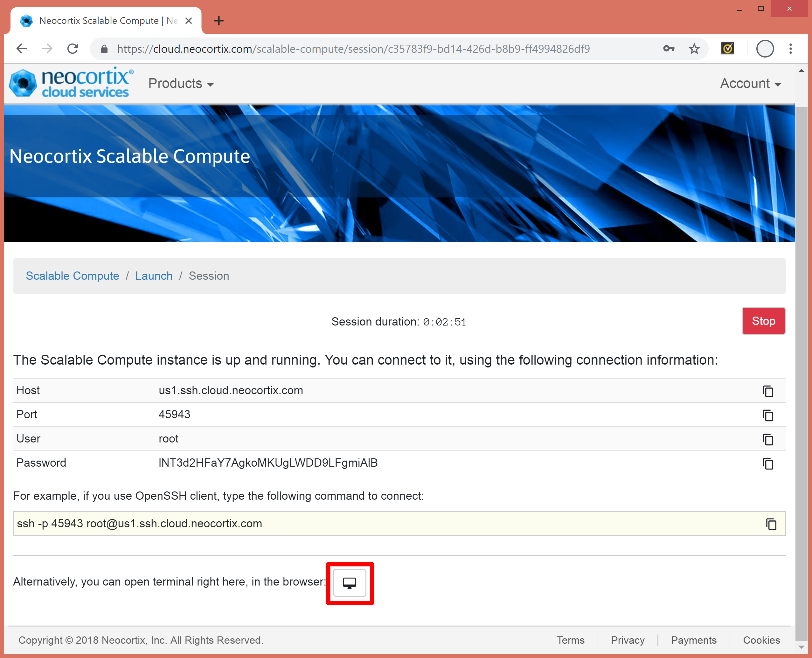Image resolution: width=812 pixels, height=658 pixels.
Task: Expand the Account dropdown menu
Action: [750, 83]
